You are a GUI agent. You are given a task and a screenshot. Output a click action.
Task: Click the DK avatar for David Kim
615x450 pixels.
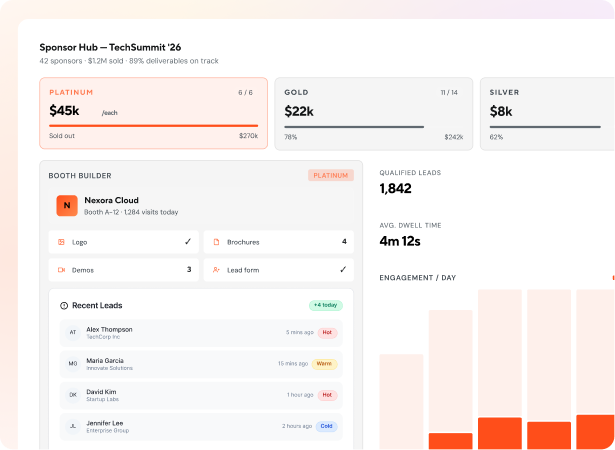pos(73,395)
